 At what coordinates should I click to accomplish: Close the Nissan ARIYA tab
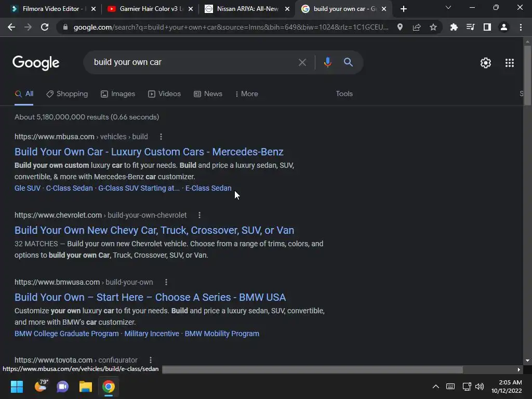pos(287,9)
